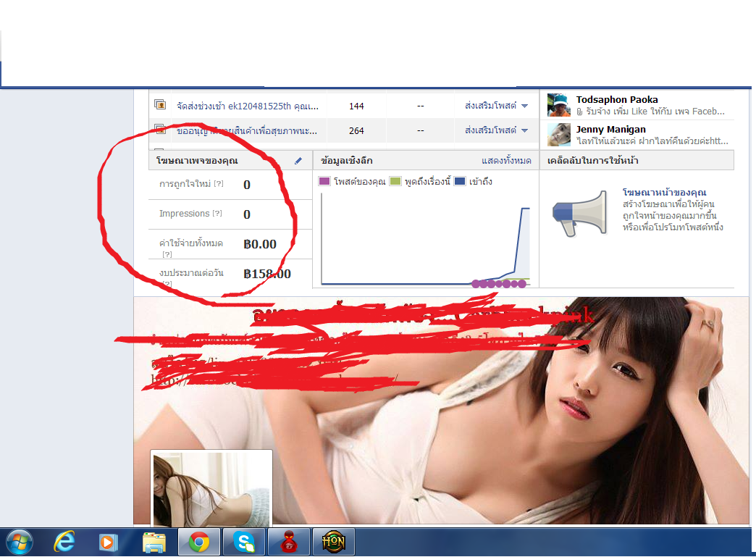This screenshot has height=557, width=756.
Task: Open the Windows Start orb
Action: (19, 542)
